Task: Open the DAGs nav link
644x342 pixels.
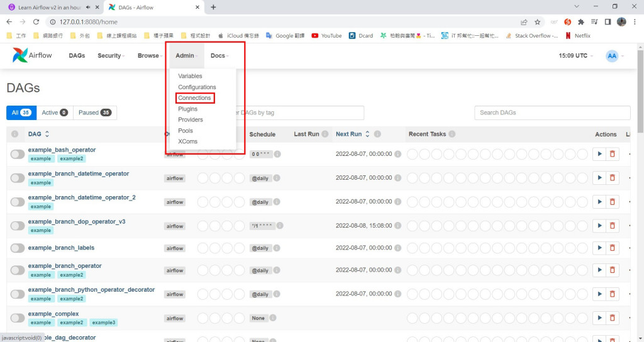Action: tap(77, 55)
